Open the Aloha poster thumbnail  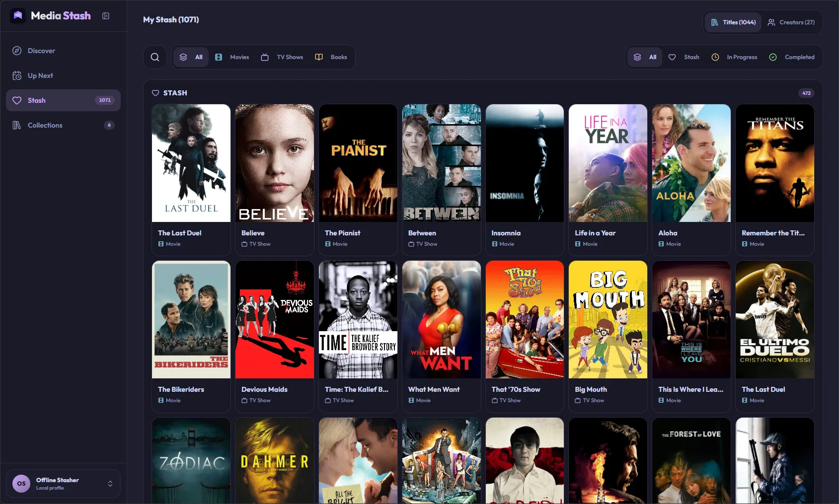(x=691, y=163)
